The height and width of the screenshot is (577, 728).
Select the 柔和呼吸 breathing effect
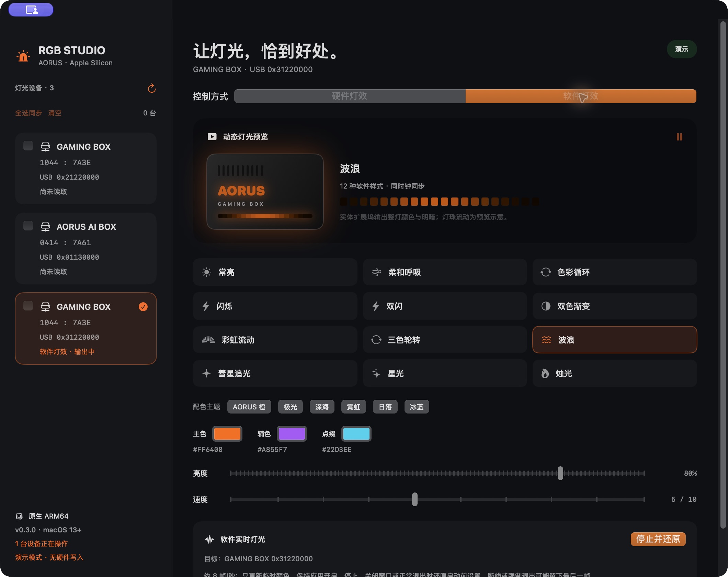click(x=445, y=272)
